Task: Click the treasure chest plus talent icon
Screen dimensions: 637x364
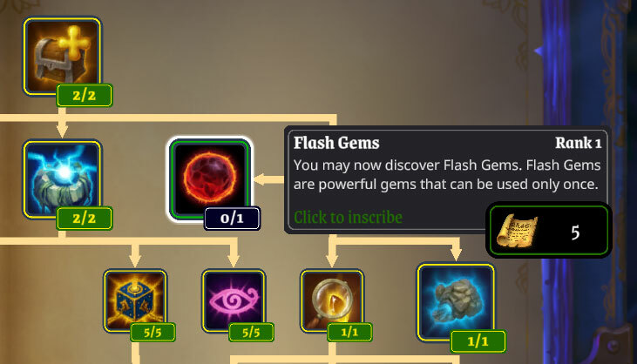Action: pos(62,56)
